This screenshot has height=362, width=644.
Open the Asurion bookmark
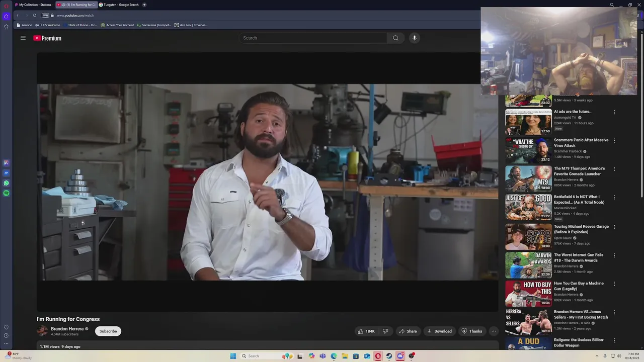[x=24, y=25]
